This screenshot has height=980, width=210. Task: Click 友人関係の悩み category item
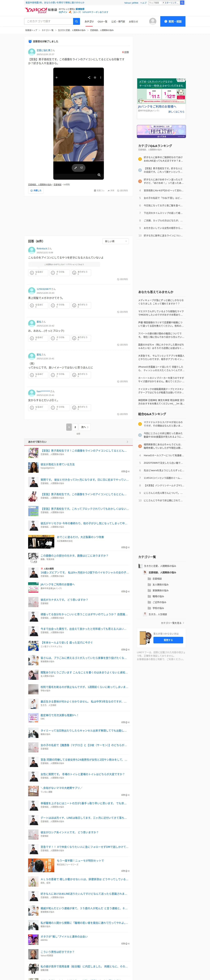click(160, 584)
